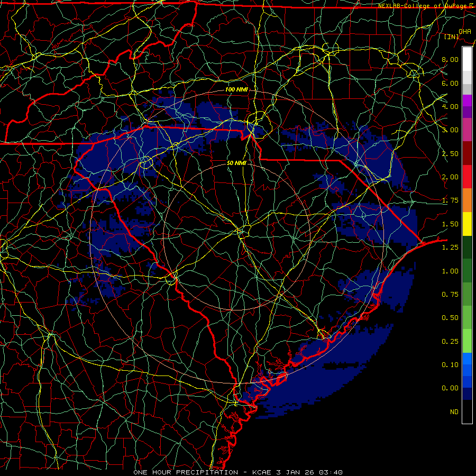Click the 0.75 legend value
This screenshot has width=476, height=476.
click(x=450, y=295)
